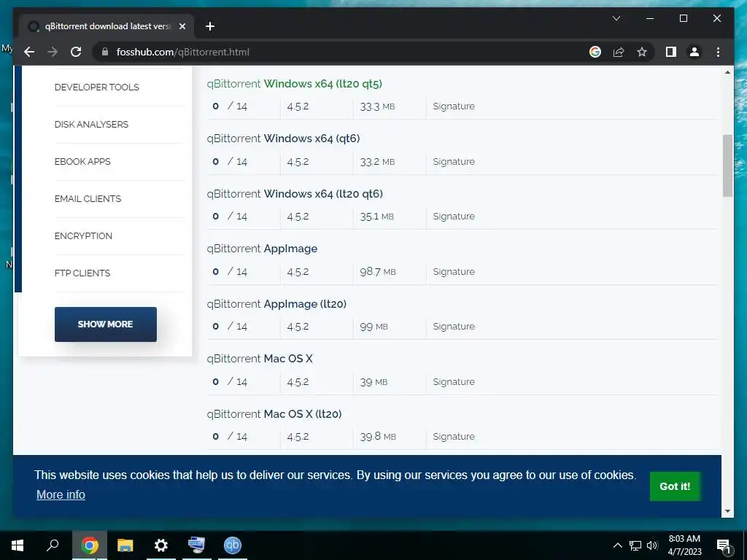Select the qBittorrent download latest version tab
Image resolution: width=747 pixels, height=560 pixels.
(107, 26)
